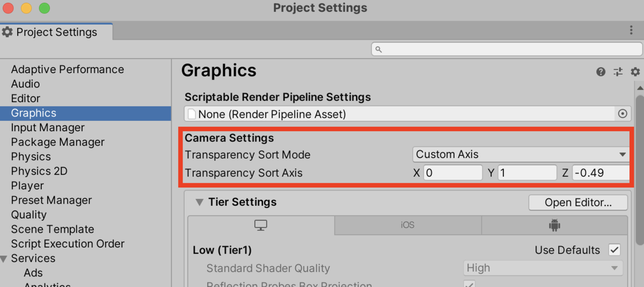Click the presets slider icon
Image resolution: width=644 pixels, height=287 pixels.
[618, 72]
